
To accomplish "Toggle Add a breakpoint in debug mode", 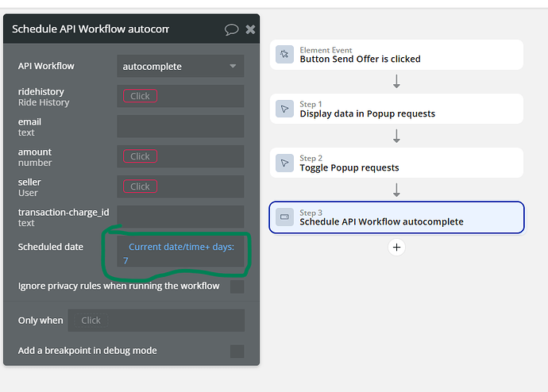I will pos(237,351).
